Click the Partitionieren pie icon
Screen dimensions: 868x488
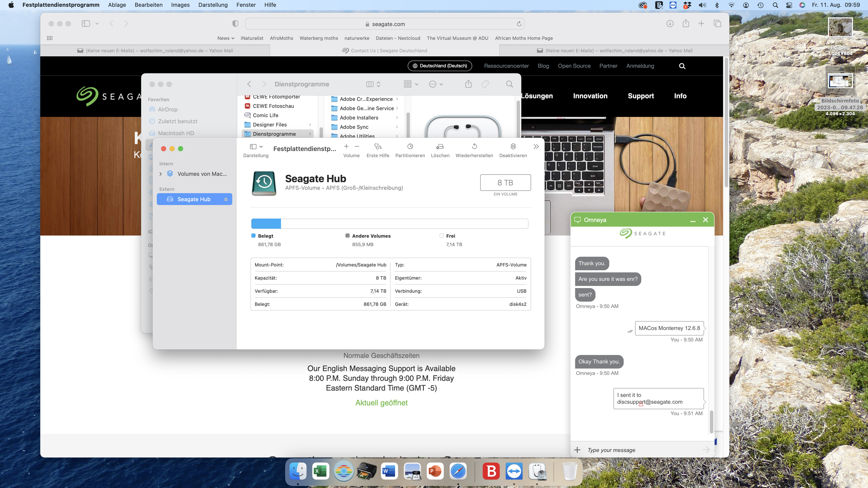coord(410,147)
